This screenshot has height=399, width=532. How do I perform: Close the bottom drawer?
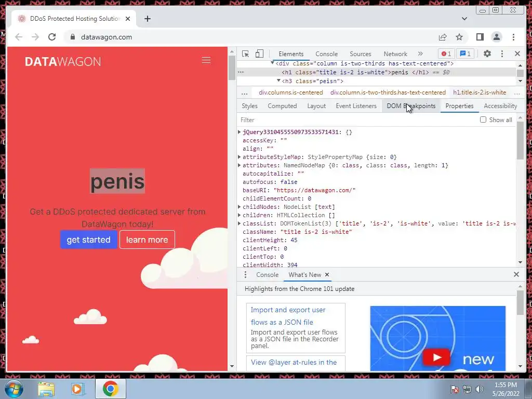click(x=516, y=274)
